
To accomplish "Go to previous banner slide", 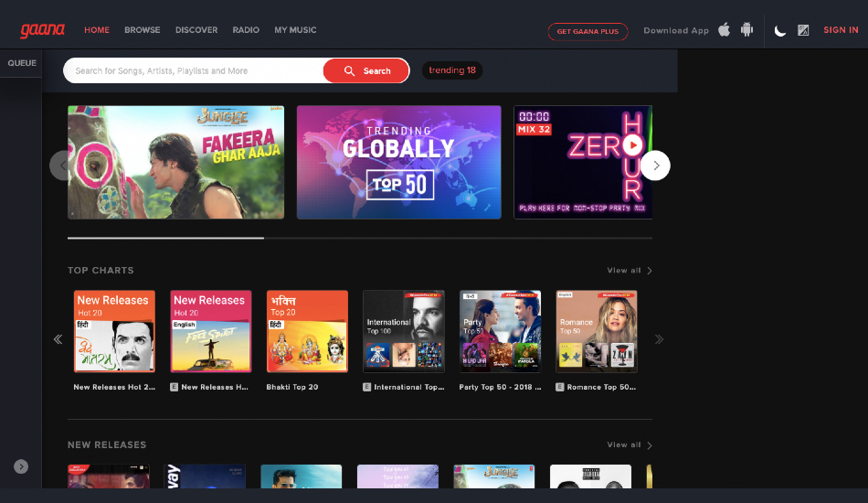I will [58, 166].
